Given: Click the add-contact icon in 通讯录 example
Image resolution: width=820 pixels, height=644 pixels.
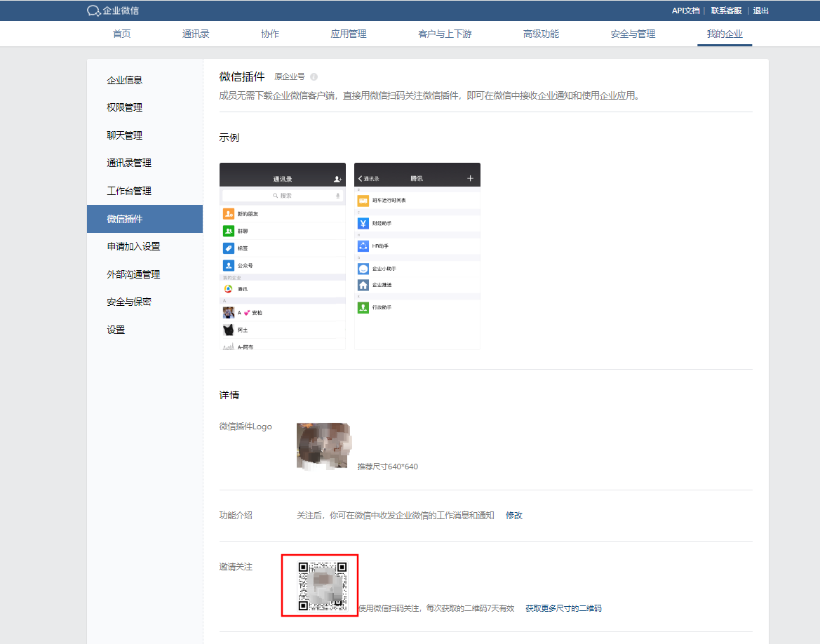Looking at the screenshot, I should (x=337, y=180).
